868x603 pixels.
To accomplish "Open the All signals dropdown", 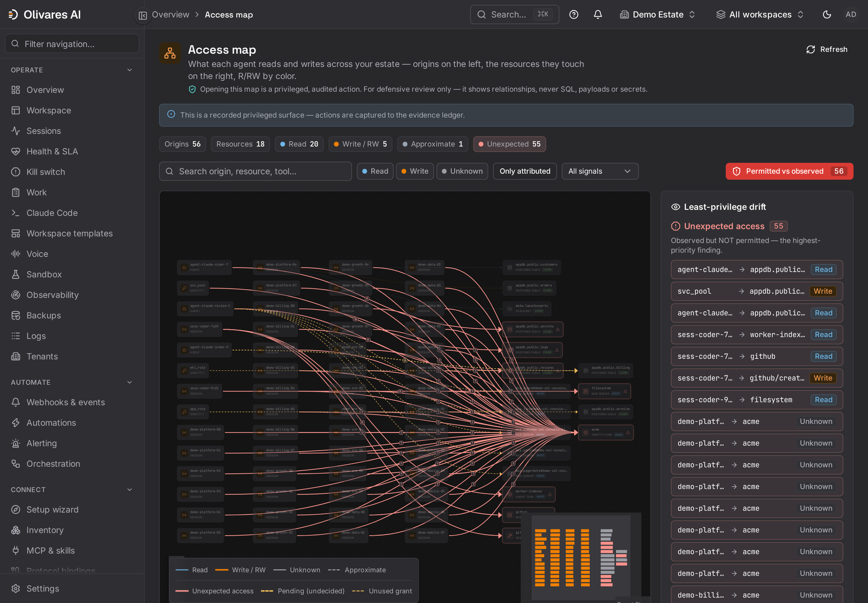I will click(600, 171).
